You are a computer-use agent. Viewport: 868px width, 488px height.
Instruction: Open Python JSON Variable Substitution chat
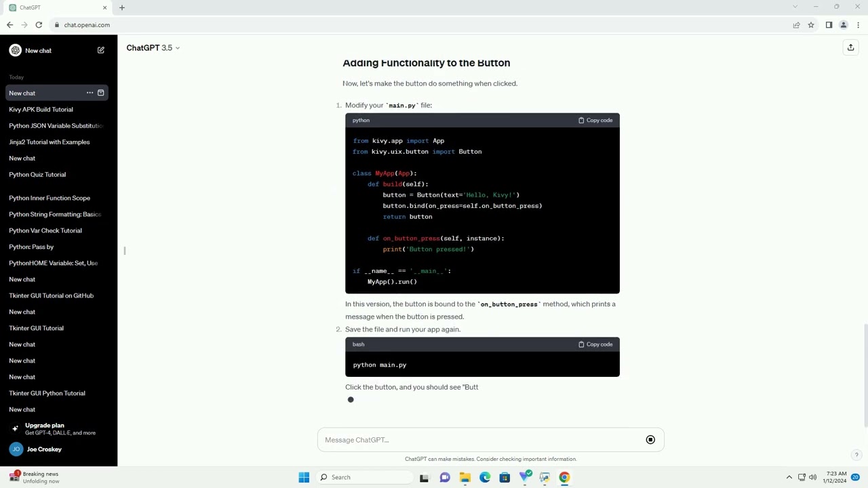56,125
